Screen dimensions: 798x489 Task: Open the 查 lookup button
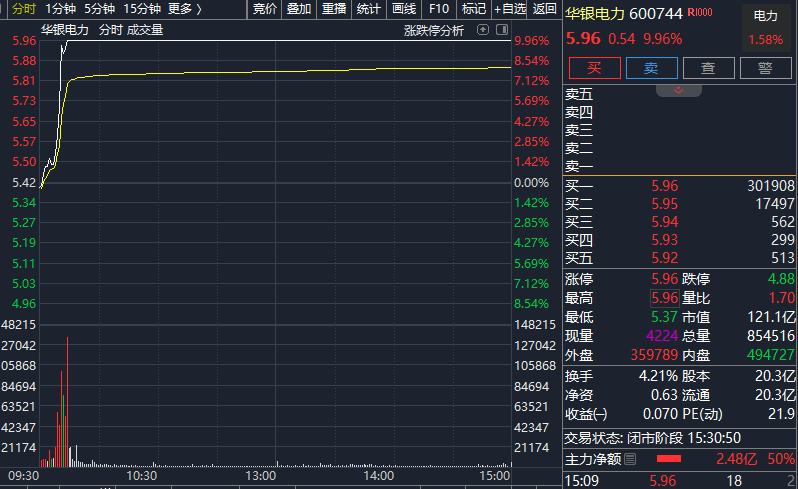tap(708, 68)
